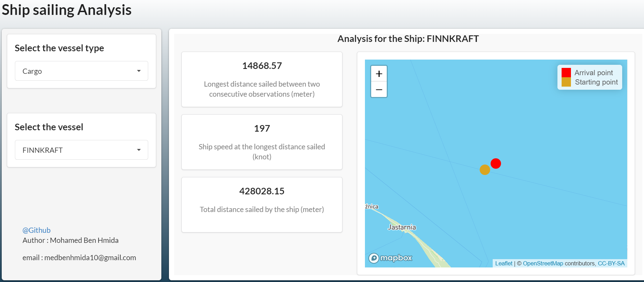The width and height of the screenshot is (644, 282).
Task: Click the 'Analysis for the Ship: FINNKRAFT' heading
Action: 408,39
